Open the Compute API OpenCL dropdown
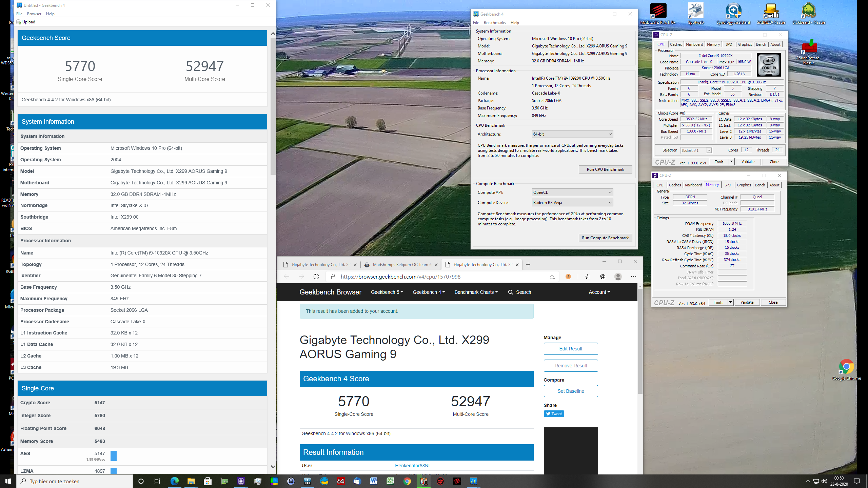Viewport: 868px width, 488px height. pyautogui.click(x=572, y=192)
